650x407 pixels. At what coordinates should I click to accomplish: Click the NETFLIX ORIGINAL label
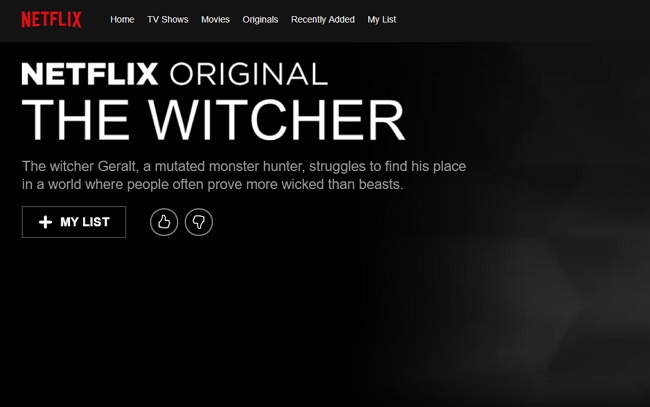point(175,74)
